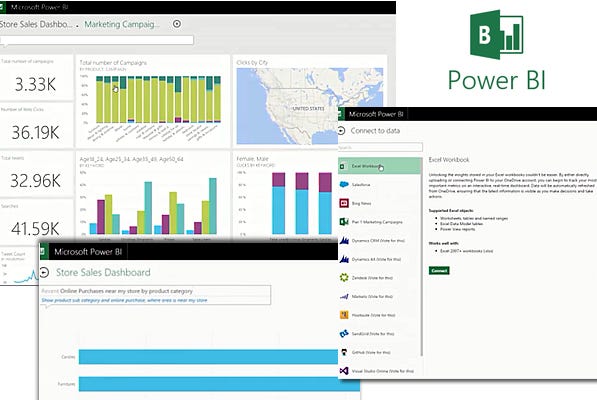Open the 36.19K clicks tile
This screenshot has height=400, width=597.
[x=36, y=126]
